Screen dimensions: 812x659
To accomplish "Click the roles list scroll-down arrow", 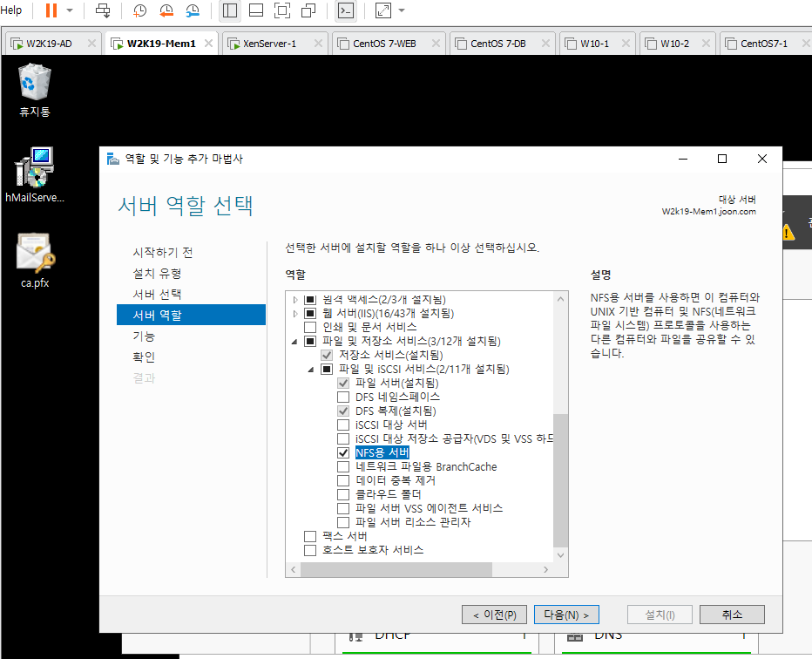I will tap(560, 555).
